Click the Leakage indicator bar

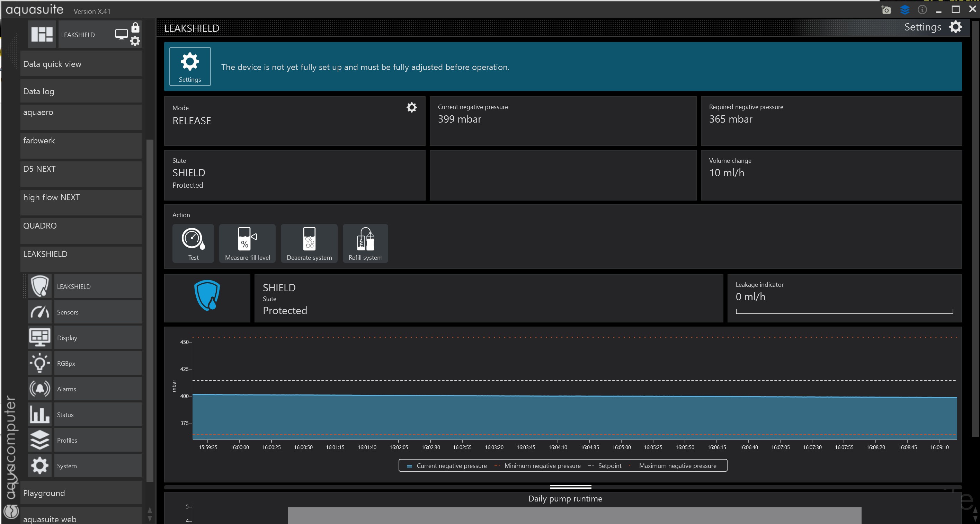[844, 312]
